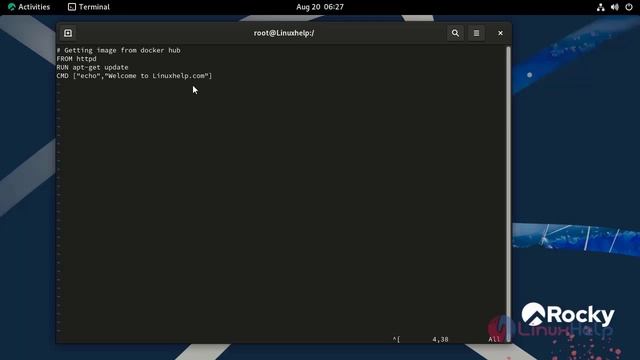Click the network status icon

pos(600,7)
